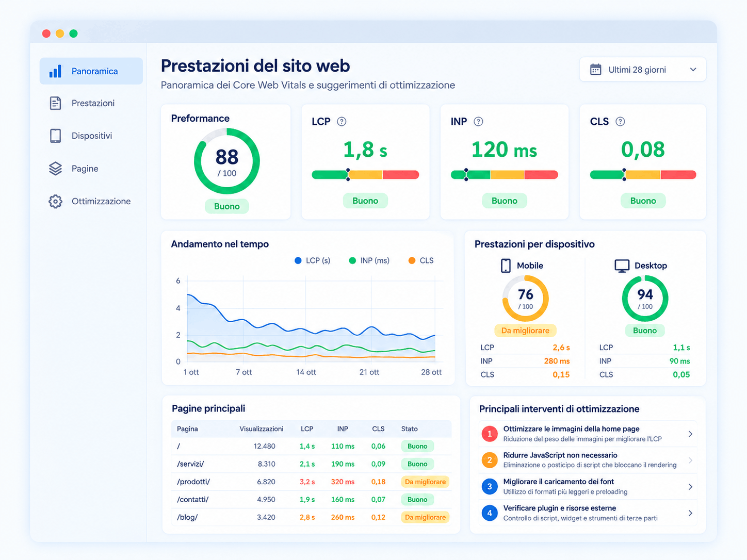Viewport: 747px width, 560px height.
Task: Click the blue number 3 badge
Action: (x=490, y=486)
